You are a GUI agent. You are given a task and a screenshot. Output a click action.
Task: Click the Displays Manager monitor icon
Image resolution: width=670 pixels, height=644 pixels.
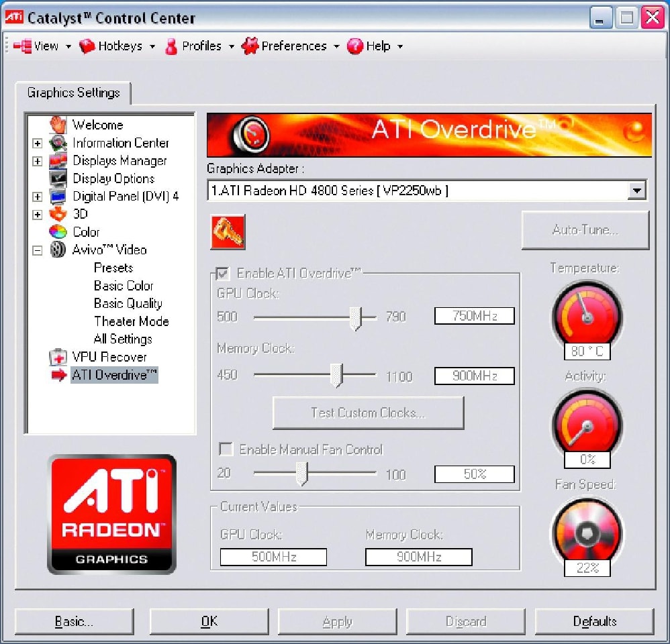[58, 161]
